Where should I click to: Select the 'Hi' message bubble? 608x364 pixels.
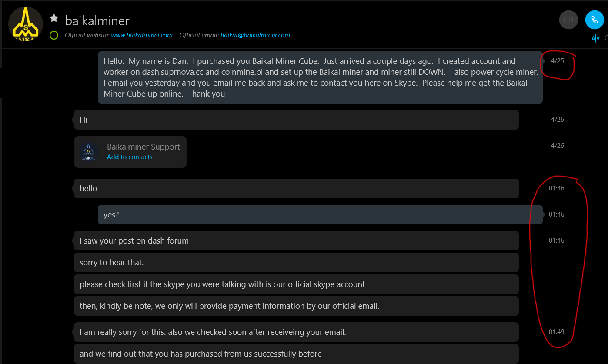pos(296,120)
